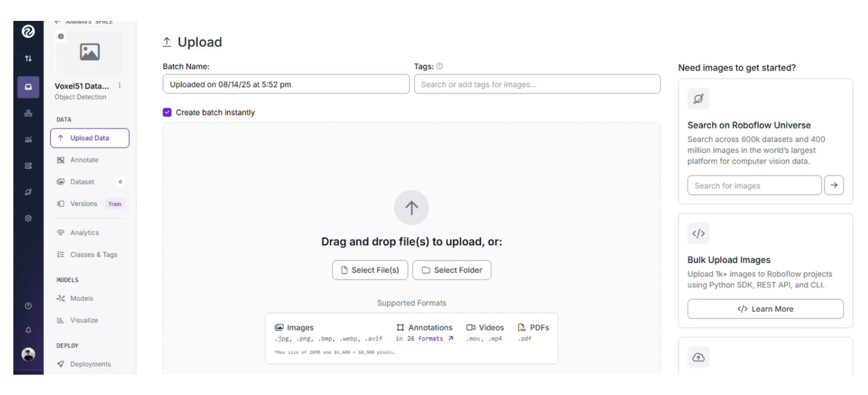Click the Select Folder button
868x395 pixels.
pyautogui.click(x=452, y=270)
